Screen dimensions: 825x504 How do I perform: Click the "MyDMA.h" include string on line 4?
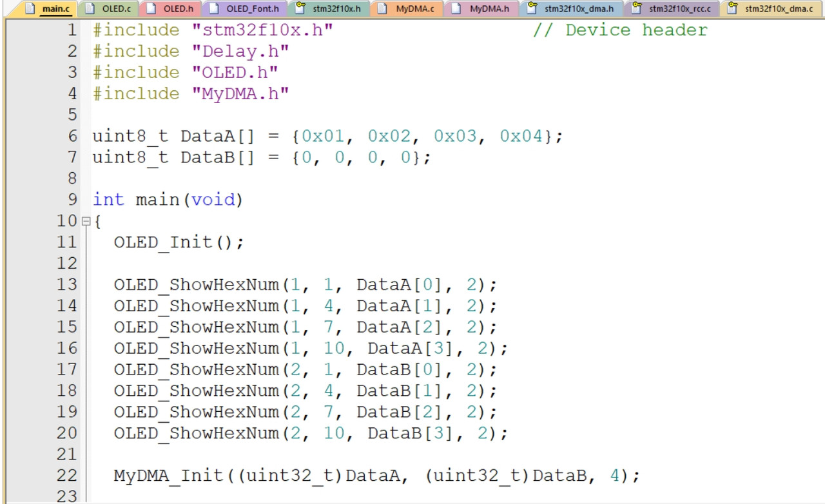[240, 93]
